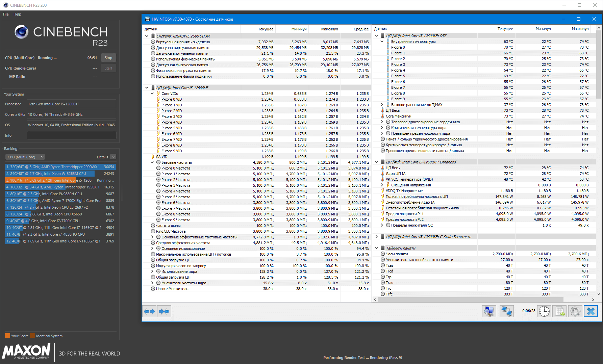Expand the Пределы множителя ОС row

(382, 225)
